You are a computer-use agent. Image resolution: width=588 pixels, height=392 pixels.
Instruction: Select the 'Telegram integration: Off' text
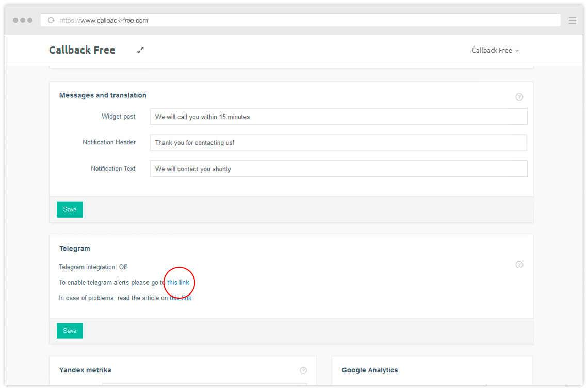pyautogui.click(x=93, y=267)
